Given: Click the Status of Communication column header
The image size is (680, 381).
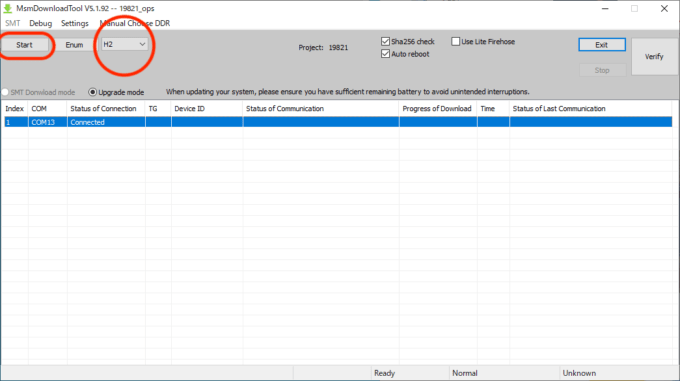Looking at the screenshot, I should 321,109.
